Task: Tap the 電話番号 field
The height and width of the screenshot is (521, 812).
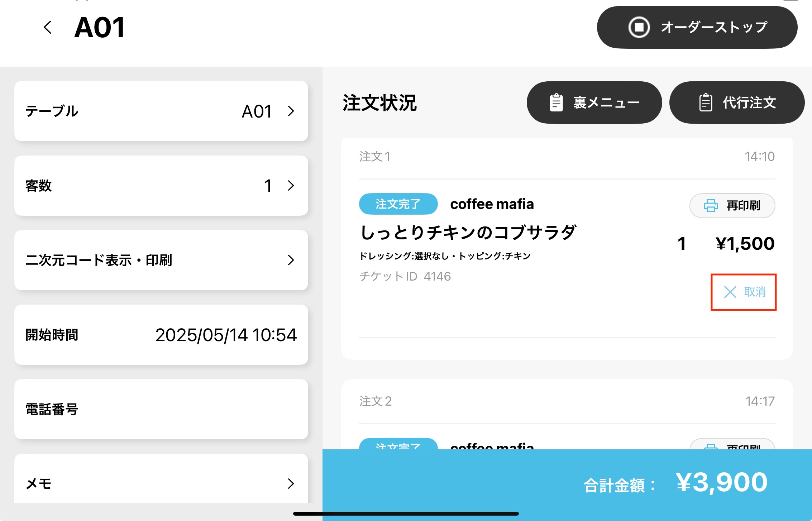Action: coord(161,409)
